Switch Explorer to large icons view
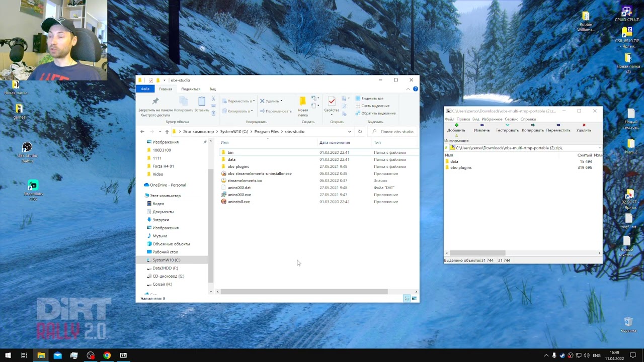This screenshot has height=362, width=644. (414, 299)
